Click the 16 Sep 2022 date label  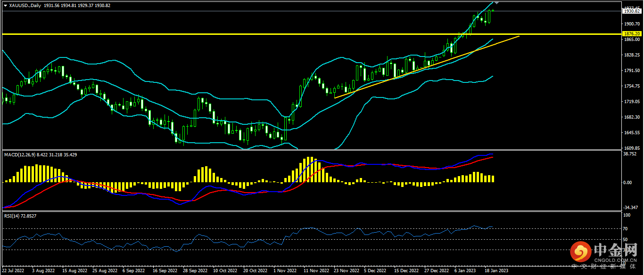[x=165, y=271]
